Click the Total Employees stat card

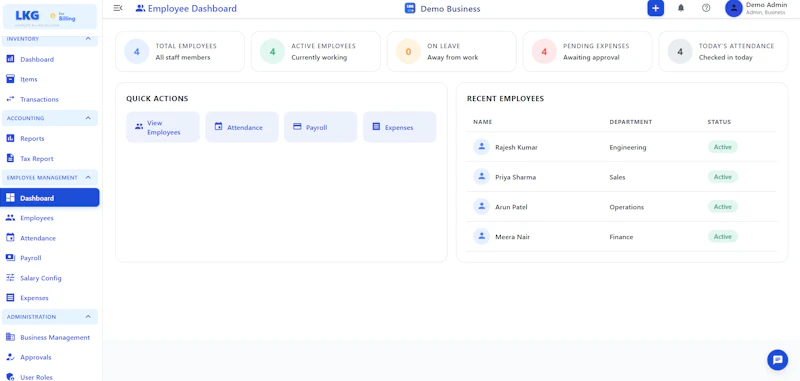(x=180, y=52)
